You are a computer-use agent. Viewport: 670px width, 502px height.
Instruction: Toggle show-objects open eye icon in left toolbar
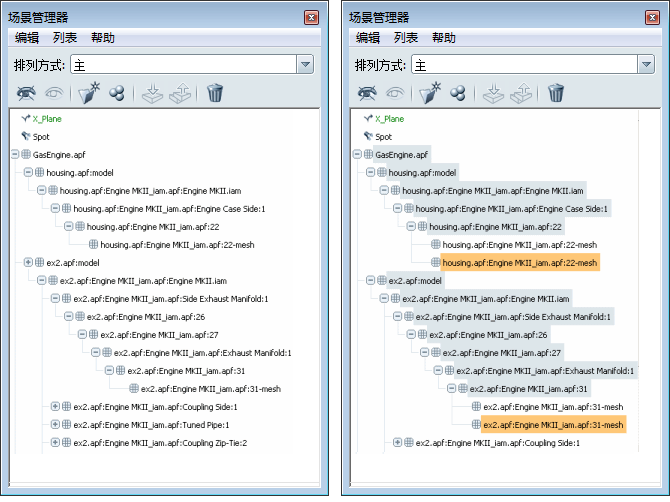pos(56,93)
